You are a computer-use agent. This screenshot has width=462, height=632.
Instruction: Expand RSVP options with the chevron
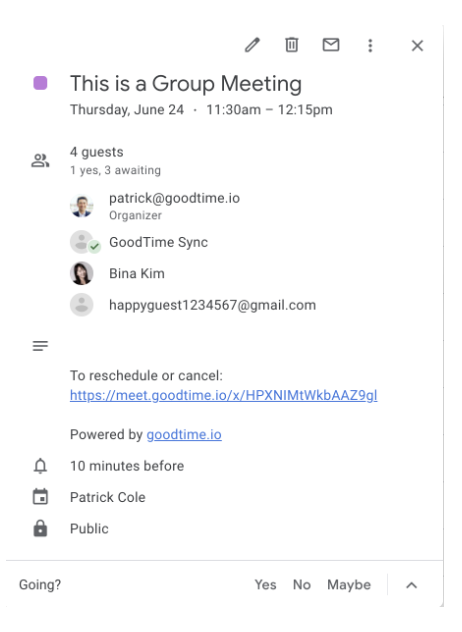411,585
